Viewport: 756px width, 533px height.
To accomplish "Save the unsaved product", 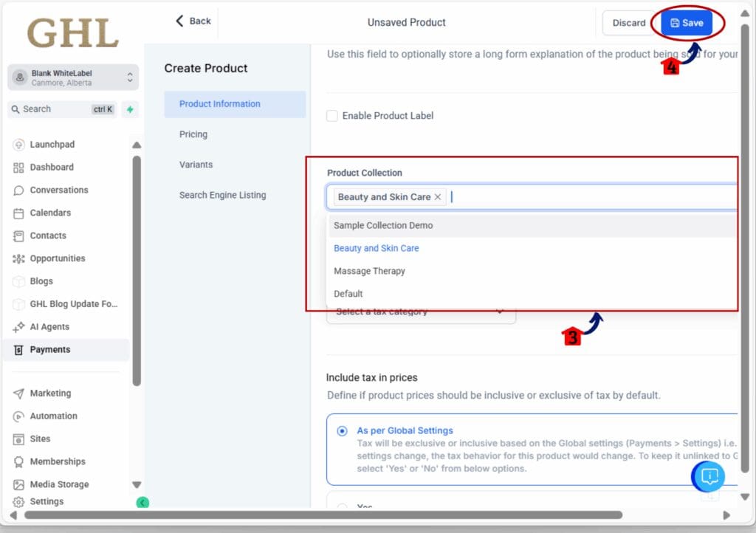I will tap(687, 23).
